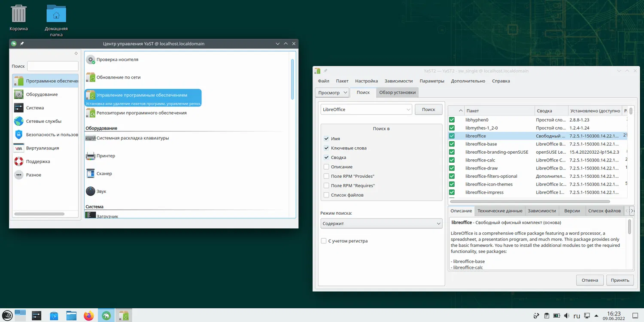Focus the Поиск field in YaST Control Center
644x322 pixels.
tap(53, 66)
